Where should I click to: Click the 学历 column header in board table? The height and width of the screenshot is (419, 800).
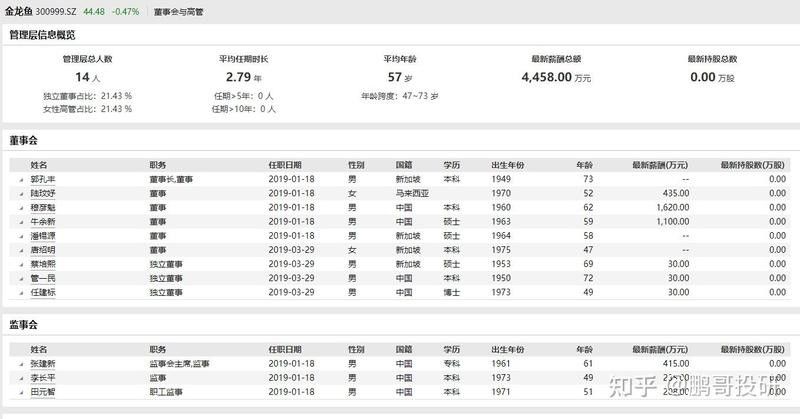click(x=452, y=164)
